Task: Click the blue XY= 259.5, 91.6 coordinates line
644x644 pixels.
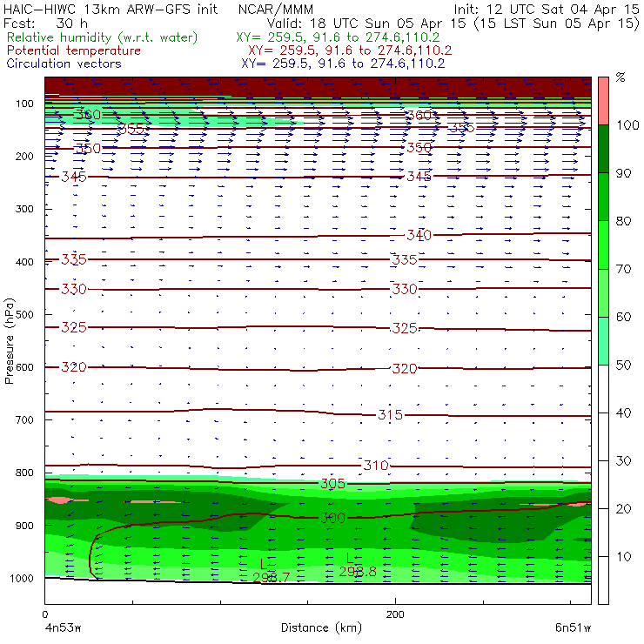Action: click(x=343, y=64)
